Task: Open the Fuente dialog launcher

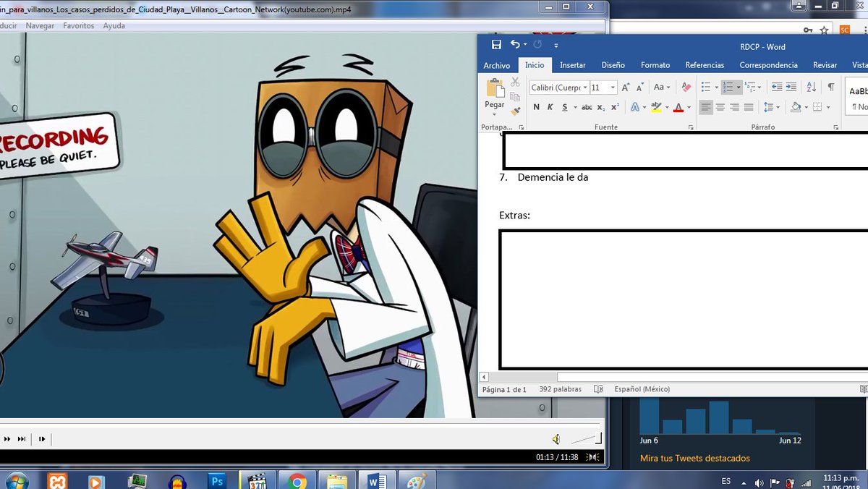Action: [689, 127]
